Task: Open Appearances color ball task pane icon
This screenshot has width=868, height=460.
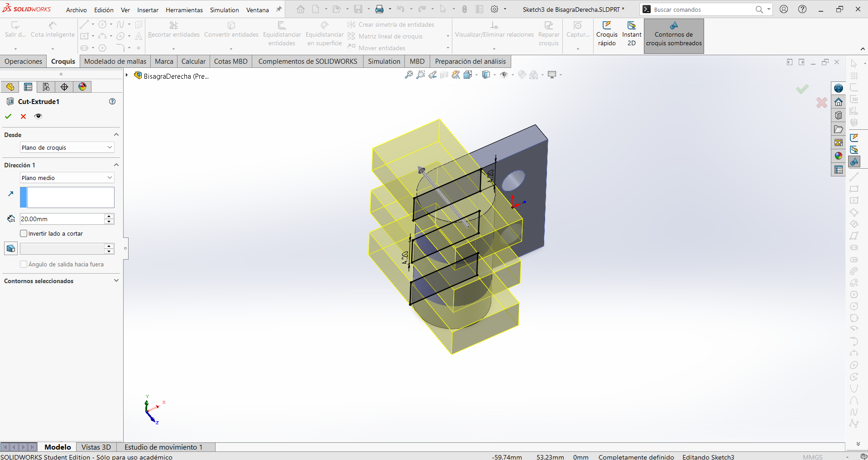Action: (839, 156)
